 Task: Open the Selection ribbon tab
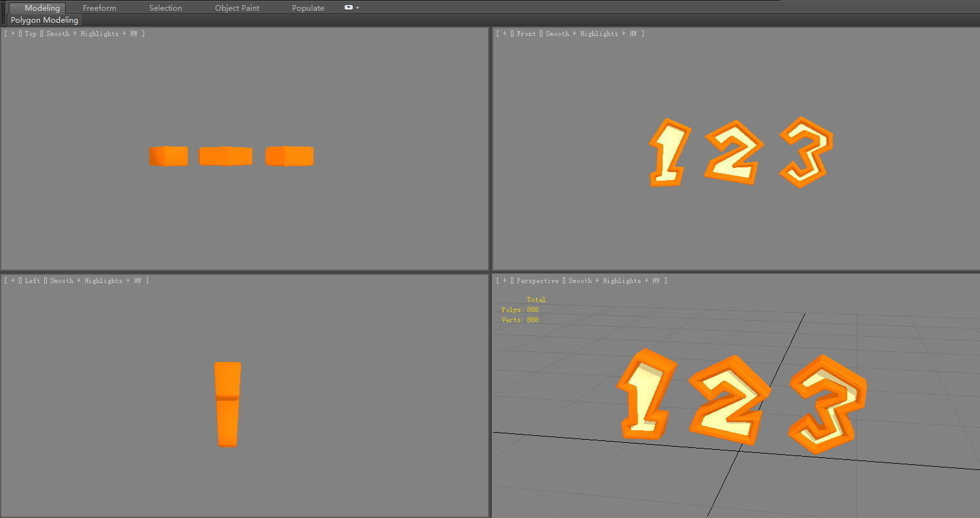[x=166, y=8]
